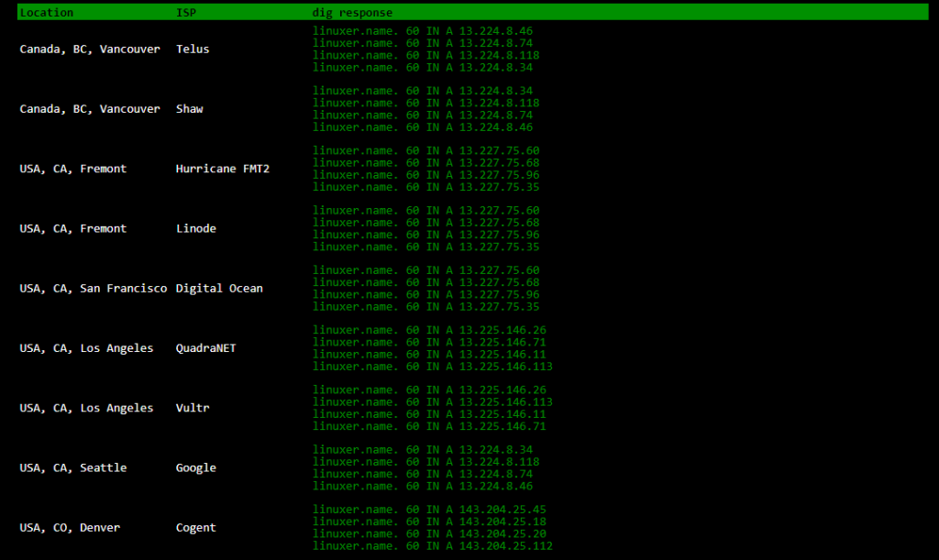939x560 pixels.
Task: Click the dig record ending 143.204.25.45
Action: click(429, 510)
